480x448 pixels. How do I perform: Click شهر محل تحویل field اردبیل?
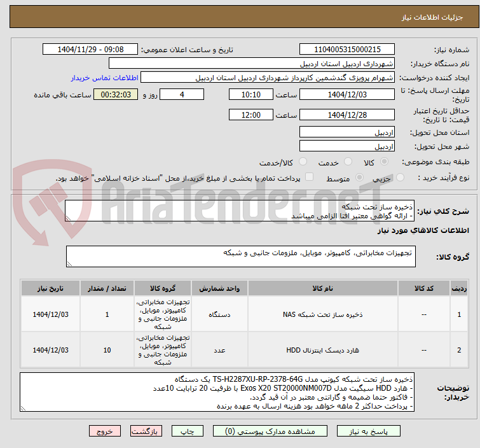347,146
